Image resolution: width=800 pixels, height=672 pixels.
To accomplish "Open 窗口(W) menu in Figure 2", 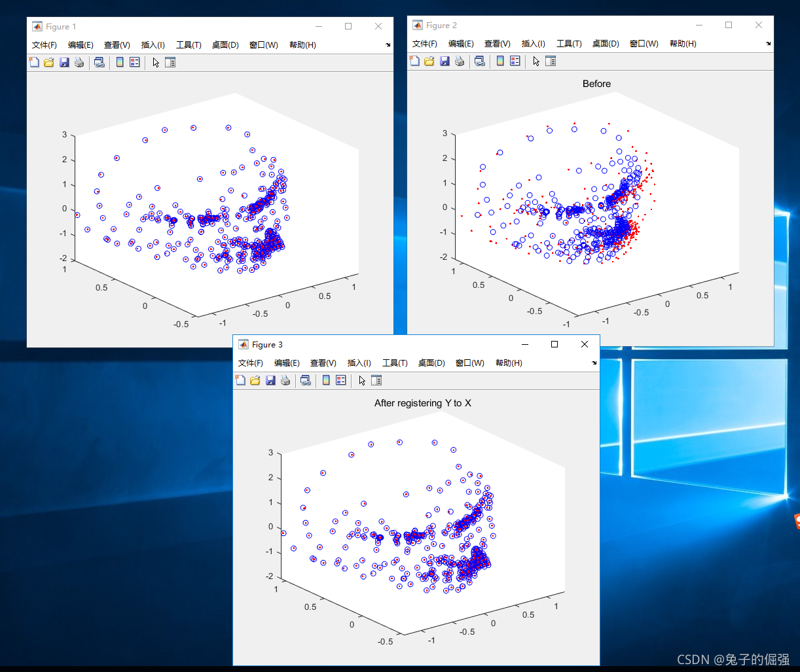I will (644, 44).
